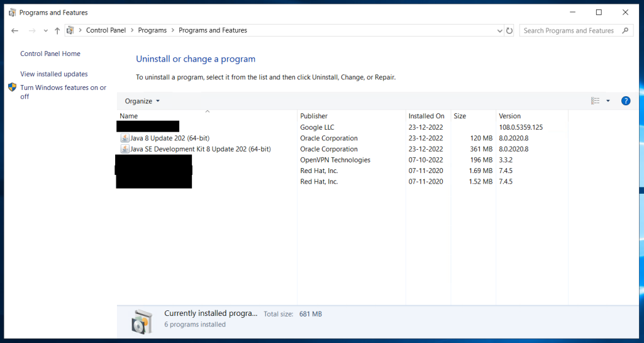Click the search magnifier icon
The height and width of the screenshot is (343, 644).
click(625, 30)
